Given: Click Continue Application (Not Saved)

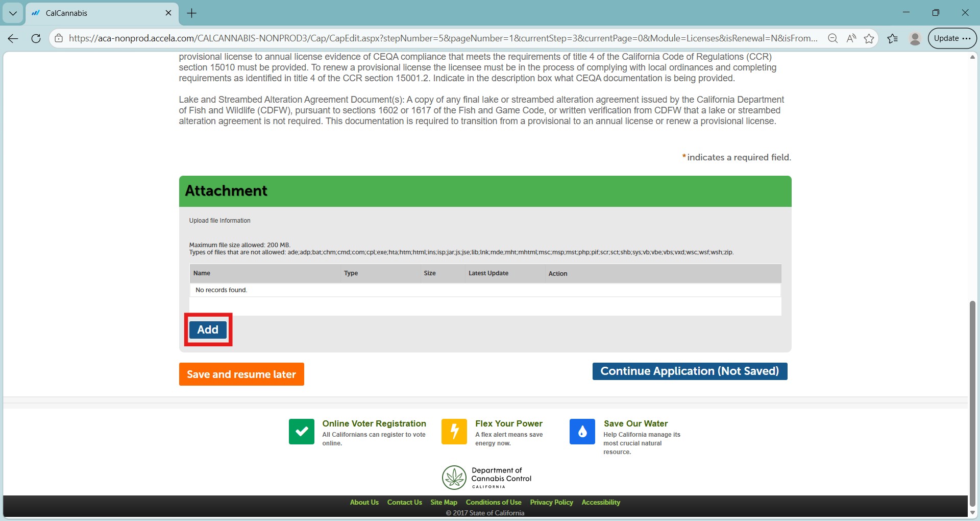Looking at the screenshot, I should click(690, 371).
